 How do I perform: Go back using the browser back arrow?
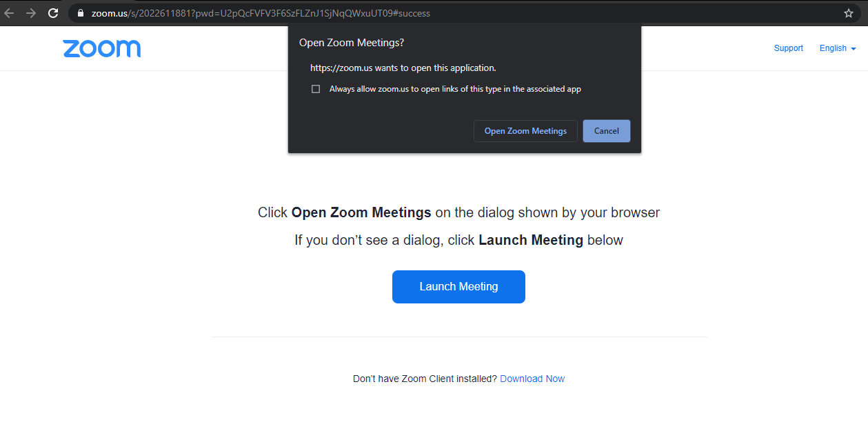(x=10, y=13)
